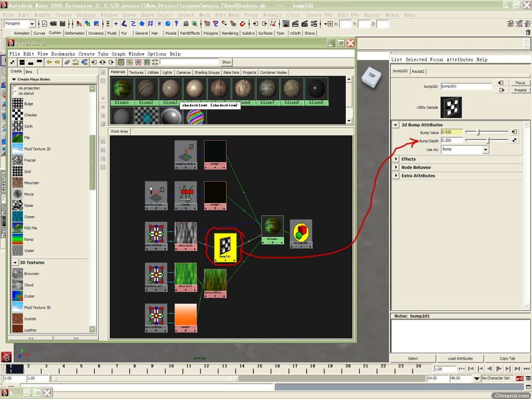Select the As stencil radio button
Screen dimensions: 532x399
(15, 94)
